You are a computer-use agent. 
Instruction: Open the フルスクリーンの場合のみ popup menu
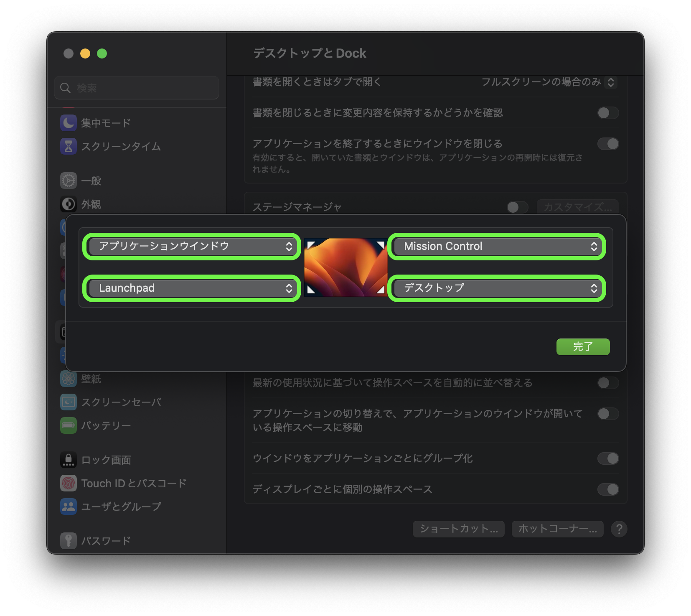(549, 82)
